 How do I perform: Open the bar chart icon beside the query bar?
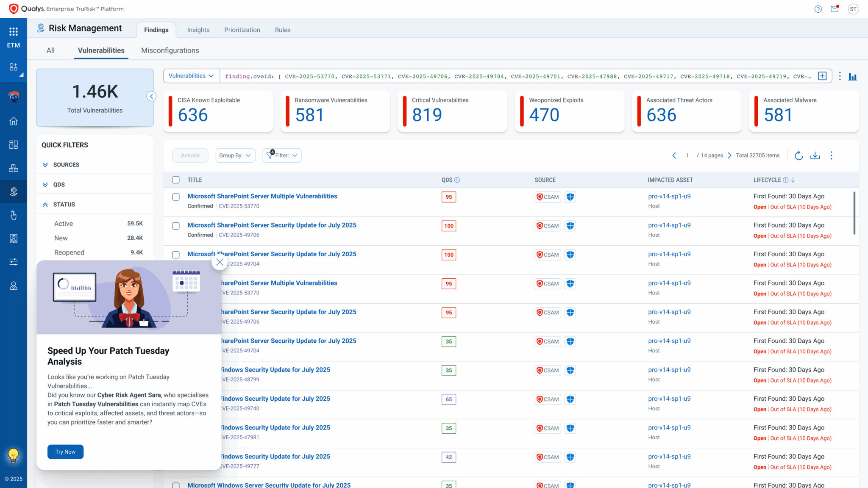click(853, 76)
